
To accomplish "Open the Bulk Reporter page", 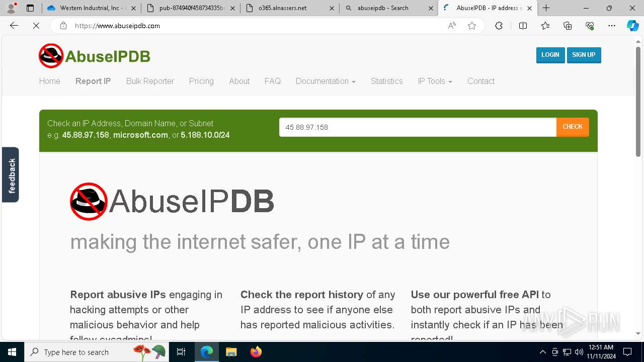I will (x=150, y=81).
